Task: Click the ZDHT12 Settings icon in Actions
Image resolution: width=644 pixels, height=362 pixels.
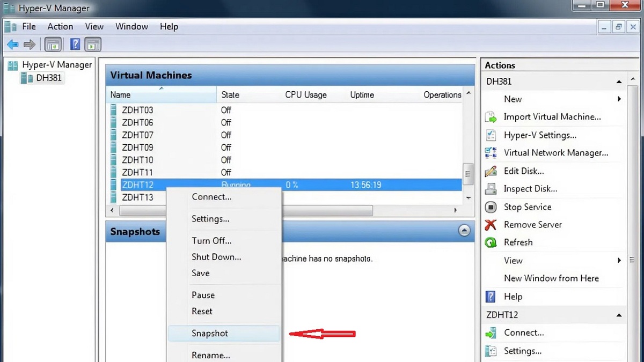Action: pyautogui.click(x=491, y=351)
